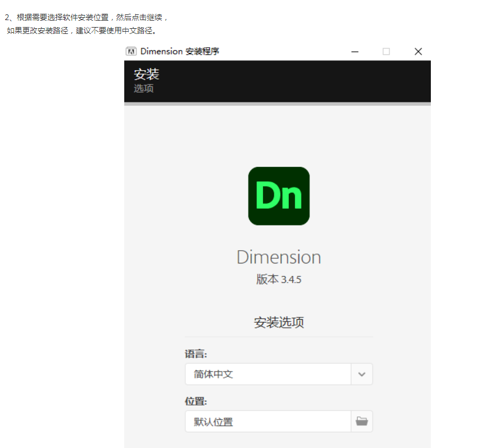Click the 版本 3.4.5 version text

click(279, 279)
